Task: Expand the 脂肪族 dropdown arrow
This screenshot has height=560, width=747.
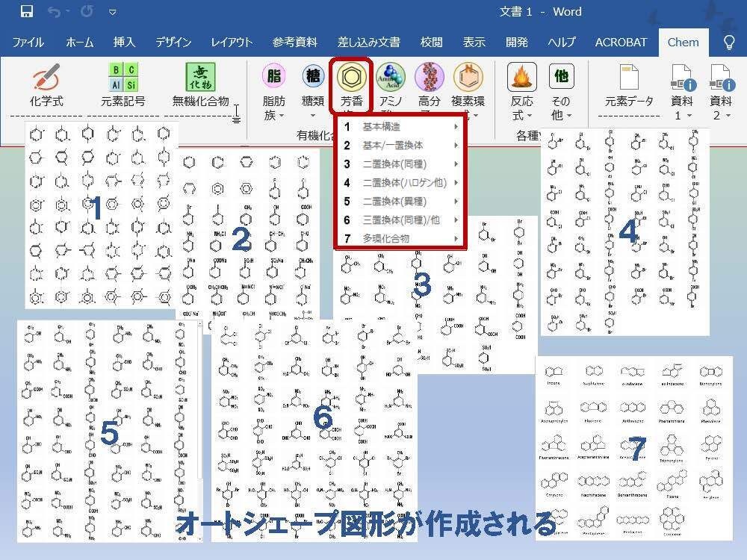Action: [x=282, y=116]
